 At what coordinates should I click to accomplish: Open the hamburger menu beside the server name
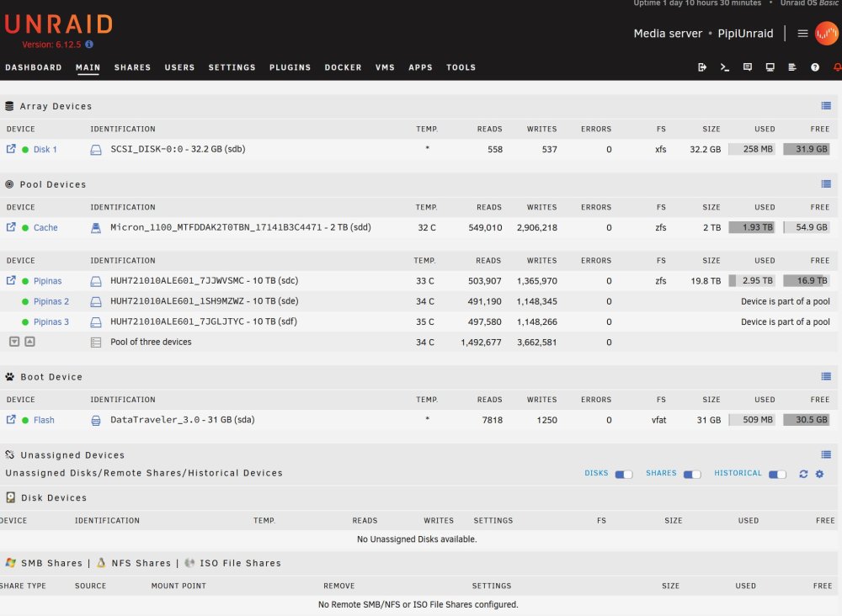coord(802,34)
